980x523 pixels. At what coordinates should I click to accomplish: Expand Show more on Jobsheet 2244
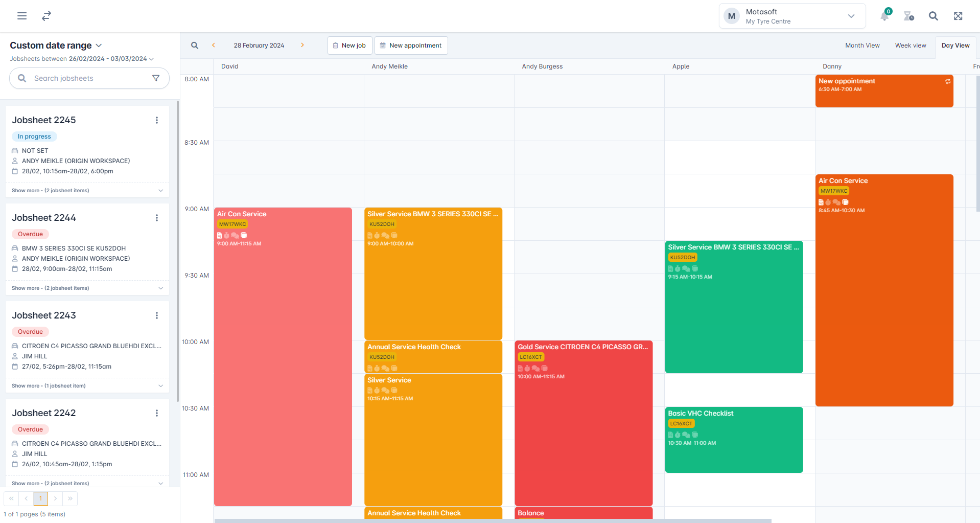(x=87, y=288)
